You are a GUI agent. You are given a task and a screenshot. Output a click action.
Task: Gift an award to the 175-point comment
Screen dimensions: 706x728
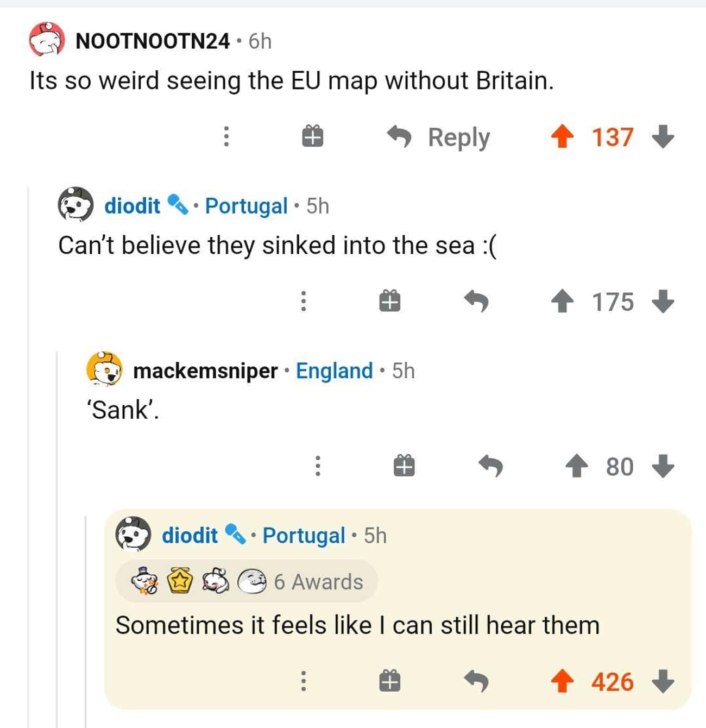[x=389, y=300]
